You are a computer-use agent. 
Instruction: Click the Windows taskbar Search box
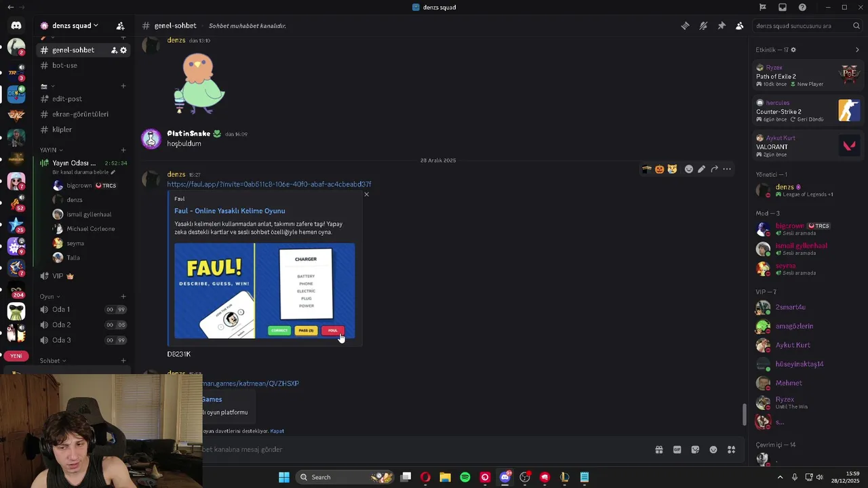[x=346, y=477]
